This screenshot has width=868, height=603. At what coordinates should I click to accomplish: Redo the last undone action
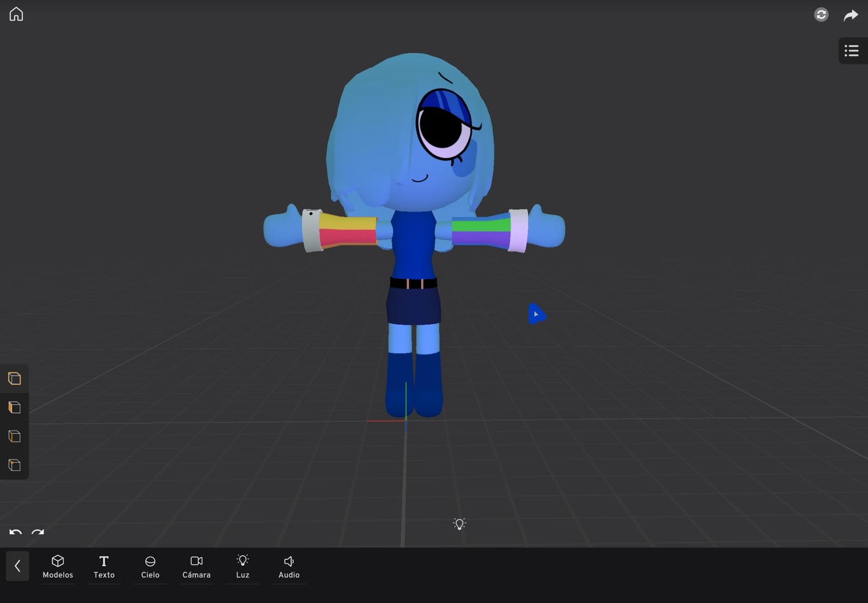pyautogui.click(x=38, y=532)
